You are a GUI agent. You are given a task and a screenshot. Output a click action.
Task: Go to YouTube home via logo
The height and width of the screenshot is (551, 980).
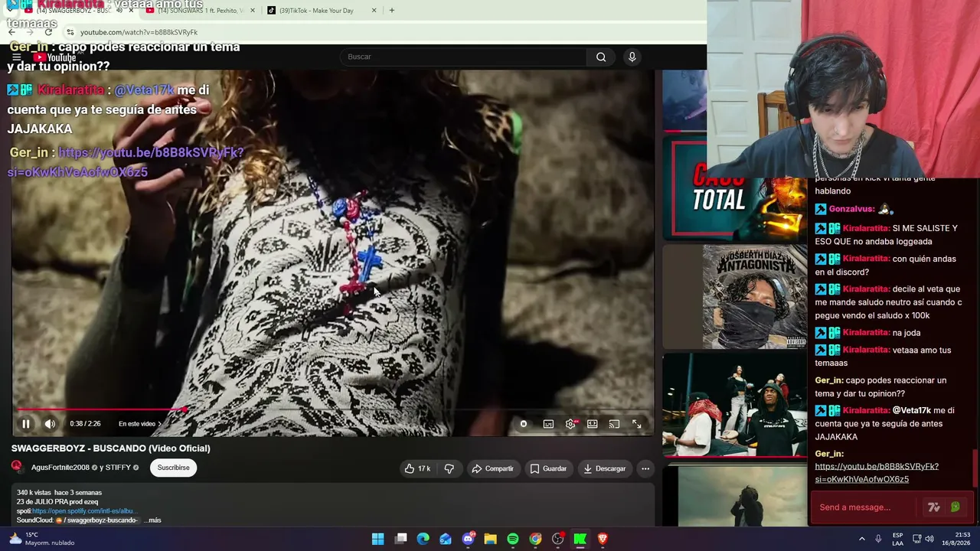point(54,57)
